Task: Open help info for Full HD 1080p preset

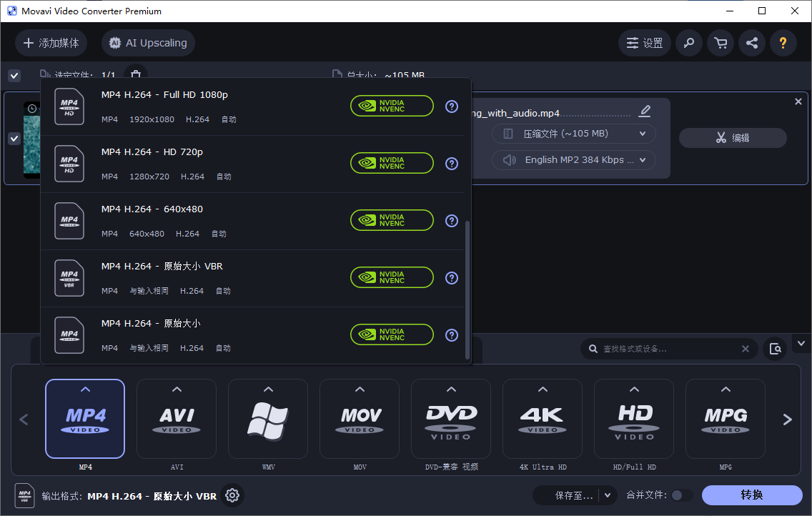Action: [x=452, y=106]
